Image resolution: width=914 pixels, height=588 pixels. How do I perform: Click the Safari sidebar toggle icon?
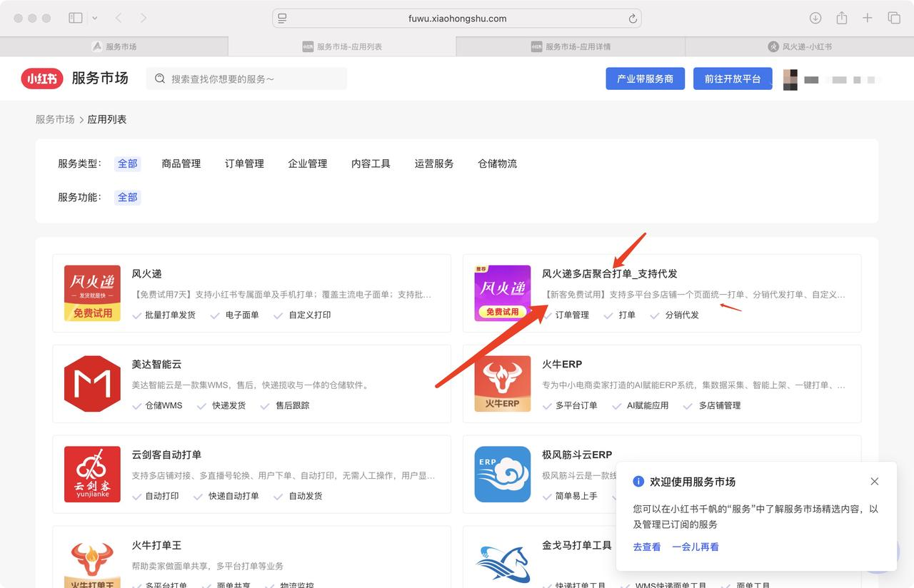click(75, 18)
